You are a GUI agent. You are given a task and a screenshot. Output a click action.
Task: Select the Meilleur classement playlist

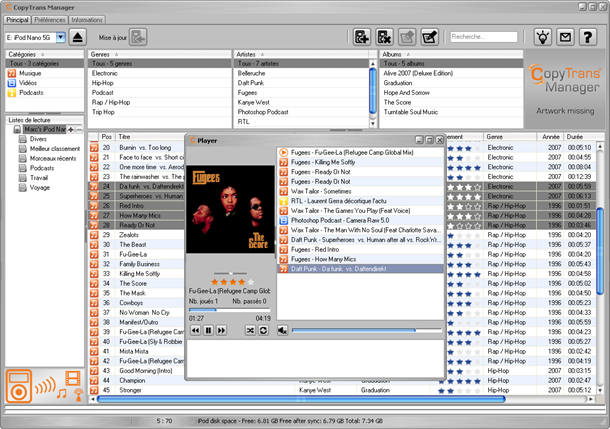point(55,149)
